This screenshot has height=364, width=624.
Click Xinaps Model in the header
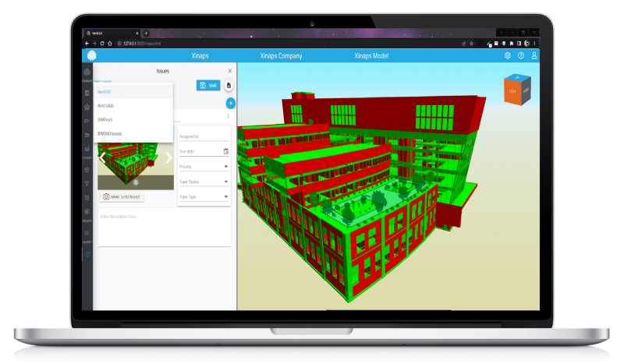coord(371,55)
